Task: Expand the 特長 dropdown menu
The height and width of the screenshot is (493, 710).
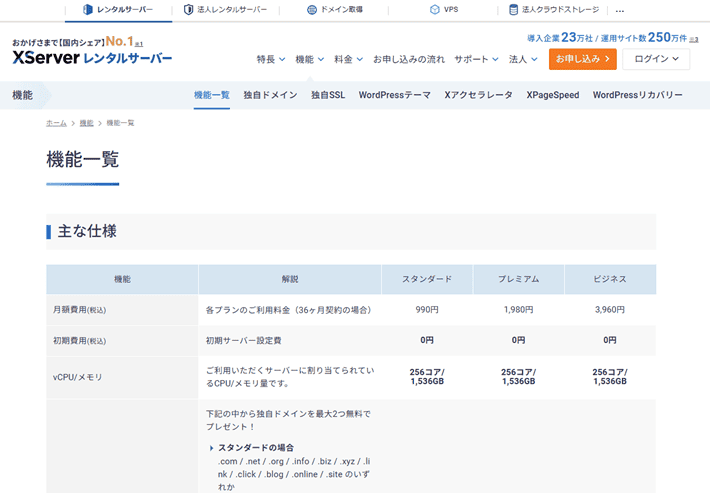Action: point(270,60)
